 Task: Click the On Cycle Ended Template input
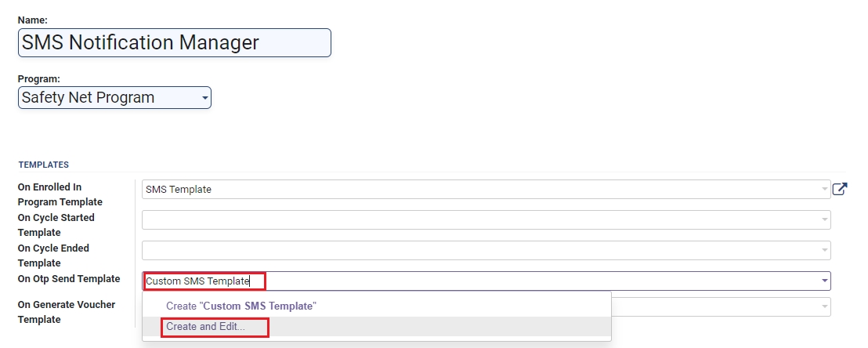click(x=482, y=250)
